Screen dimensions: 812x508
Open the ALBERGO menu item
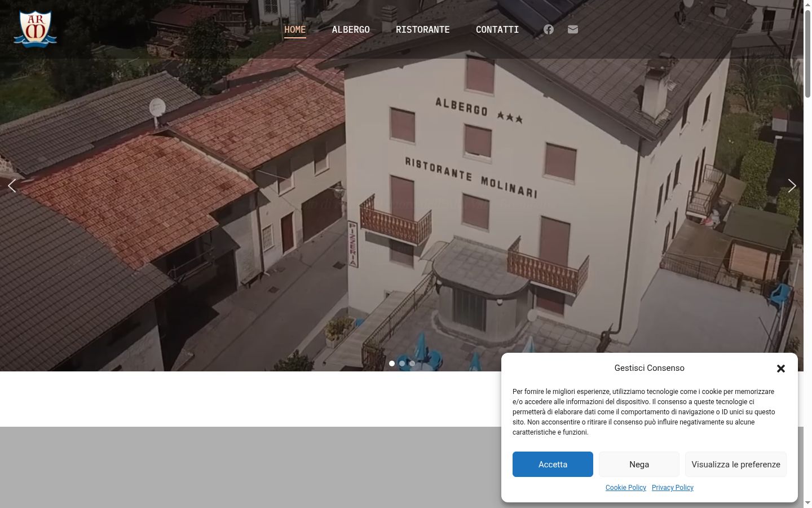(x=351, y=29)
